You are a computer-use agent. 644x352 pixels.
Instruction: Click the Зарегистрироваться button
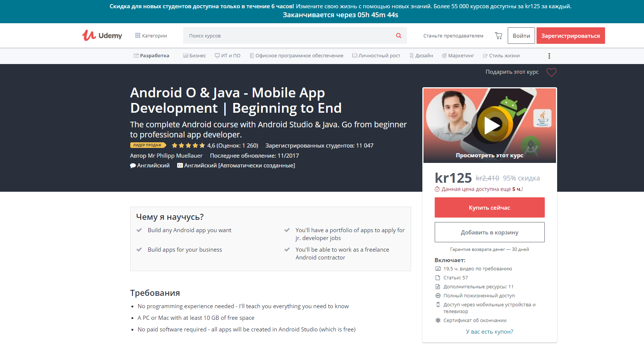pos(571,36)
